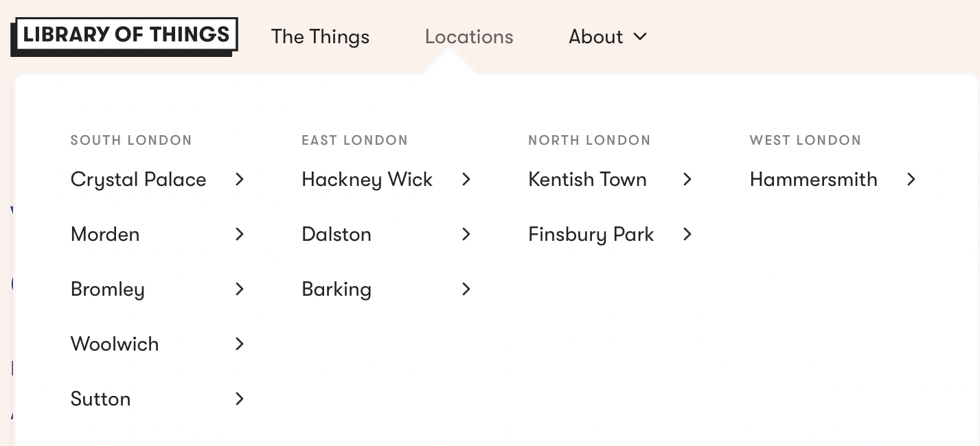This screenshot has width=980, height=446.
Task: Click the arrow icon next to Hammersmith
Action: click(911, 179)
